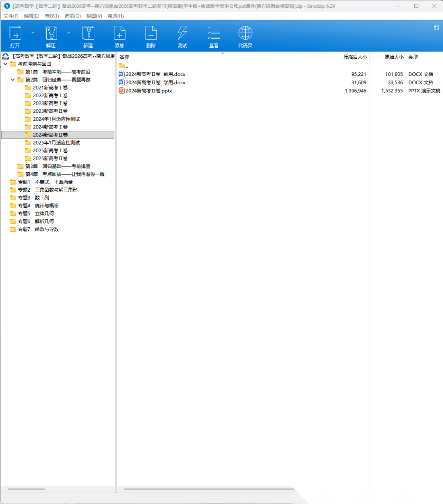Select 专题7 函数与导数 folder in tree
Screen dimensions: 443x504
click(x=46, y=229)
